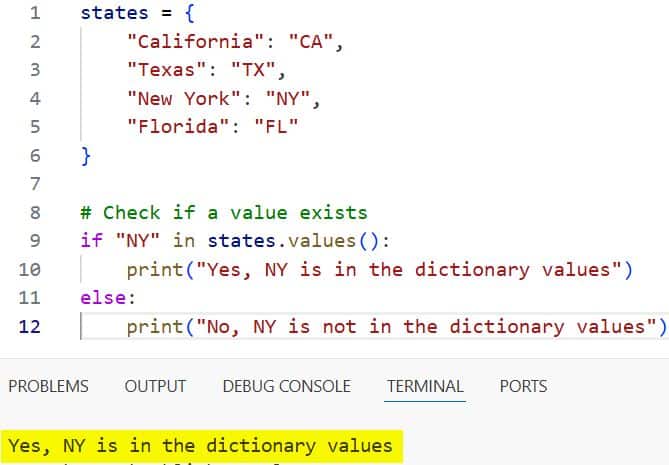The height and width of the screenshot is (465, 669).
Task: Click the "FL" value string
Action: pyautogui.click(x=277, y=127)
